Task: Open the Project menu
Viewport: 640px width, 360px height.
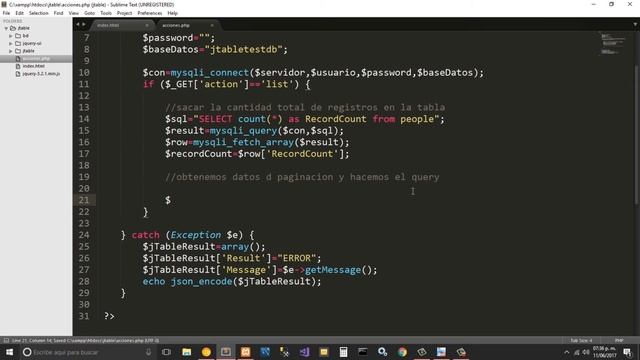Action: [x=124, y=13]
